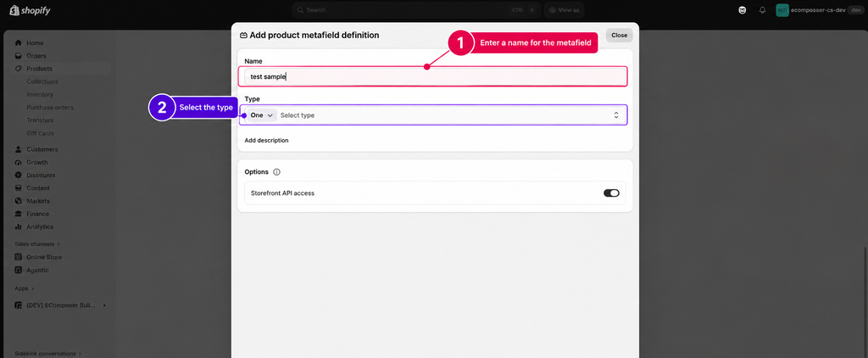The width and height of the screenshot is (868, 358).
Task: Click the Options info icon
Action: tap(277, 172)
